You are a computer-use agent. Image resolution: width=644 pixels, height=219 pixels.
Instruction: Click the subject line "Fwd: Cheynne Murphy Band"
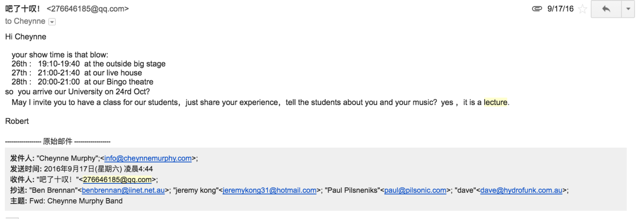(x=76, y=201)
